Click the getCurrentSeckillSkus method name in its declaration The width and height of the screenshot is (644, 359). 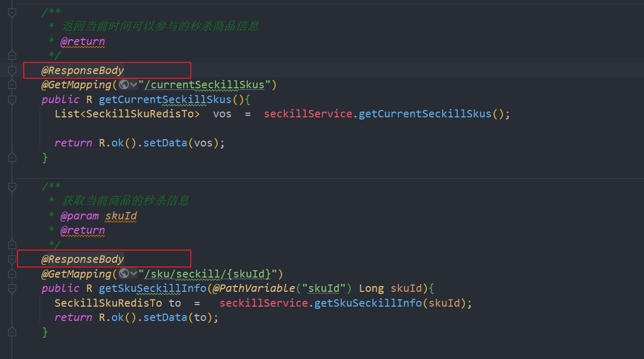click(166, 99)
